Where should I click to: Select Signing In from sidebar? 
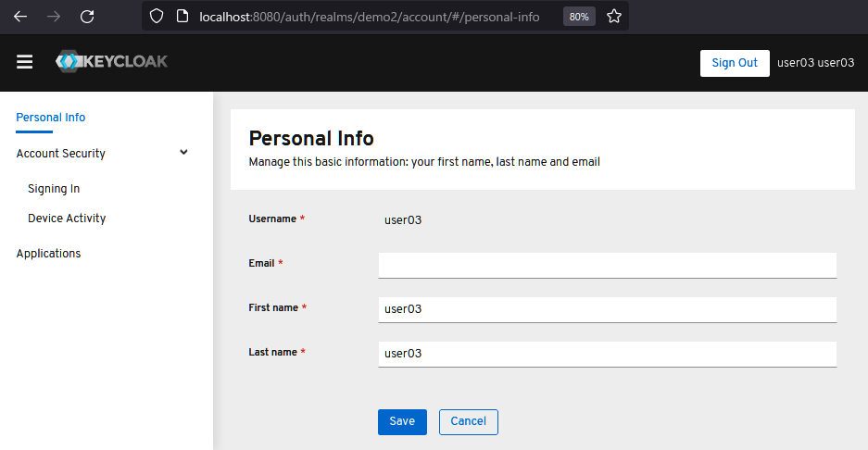54,189
